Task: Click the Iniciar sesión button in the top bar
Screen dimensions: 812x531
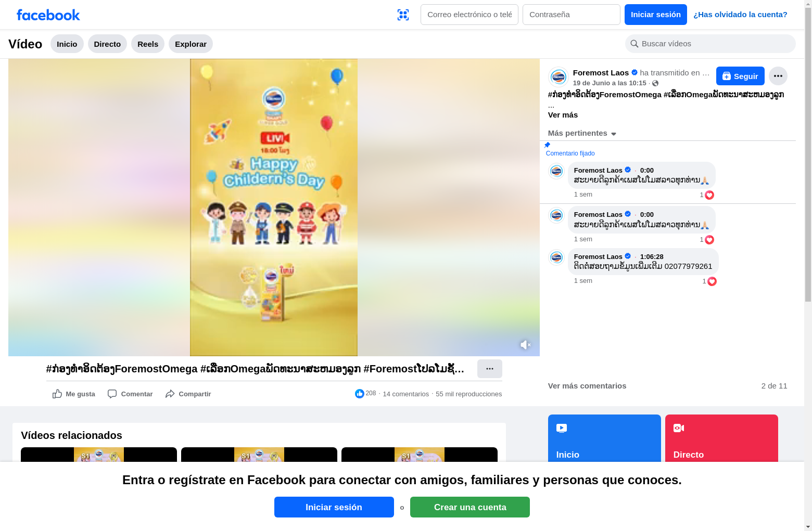Action: click(656, 15)
